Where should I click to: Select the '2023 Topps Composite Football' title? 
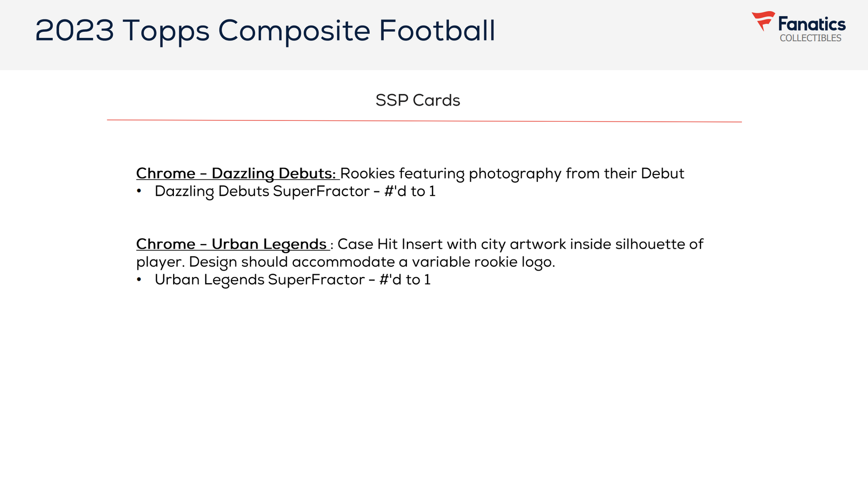(265, 31)
